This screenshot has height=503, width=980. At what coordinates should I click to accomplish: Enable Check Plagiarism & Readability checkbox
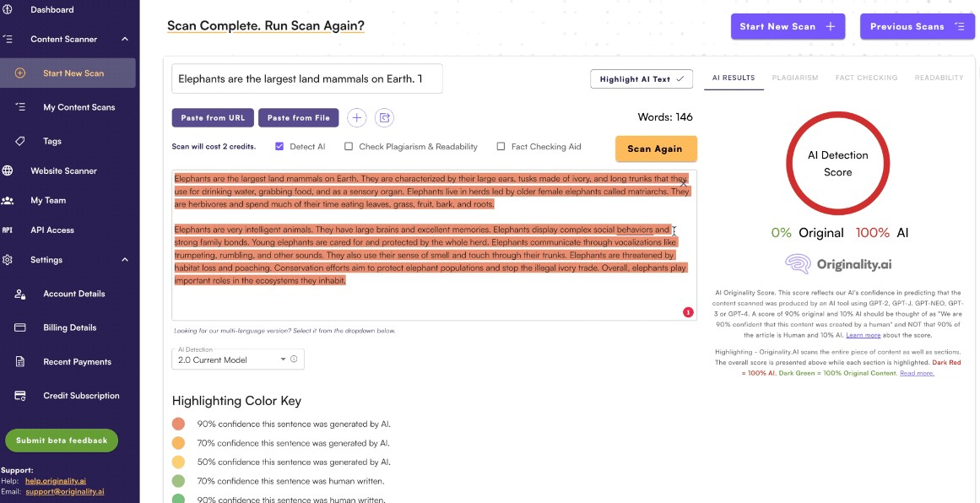[349, 147]
